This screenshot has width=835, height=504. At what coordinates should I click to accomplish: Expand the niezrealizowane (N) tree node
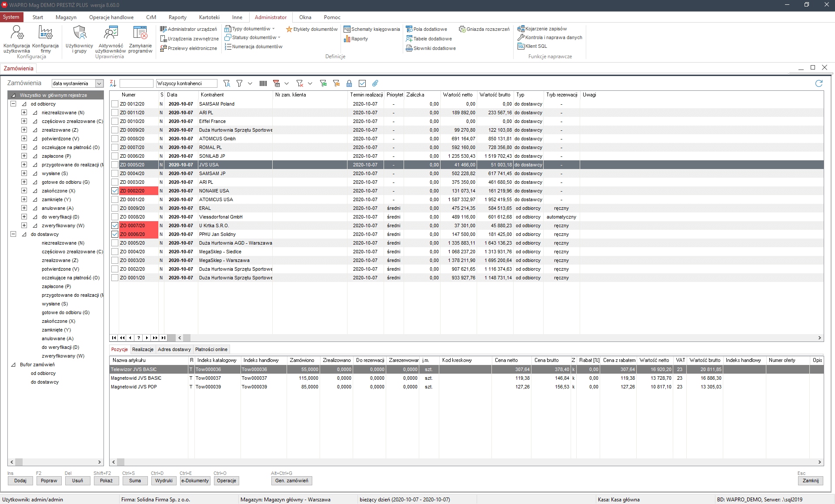(24, 113)
